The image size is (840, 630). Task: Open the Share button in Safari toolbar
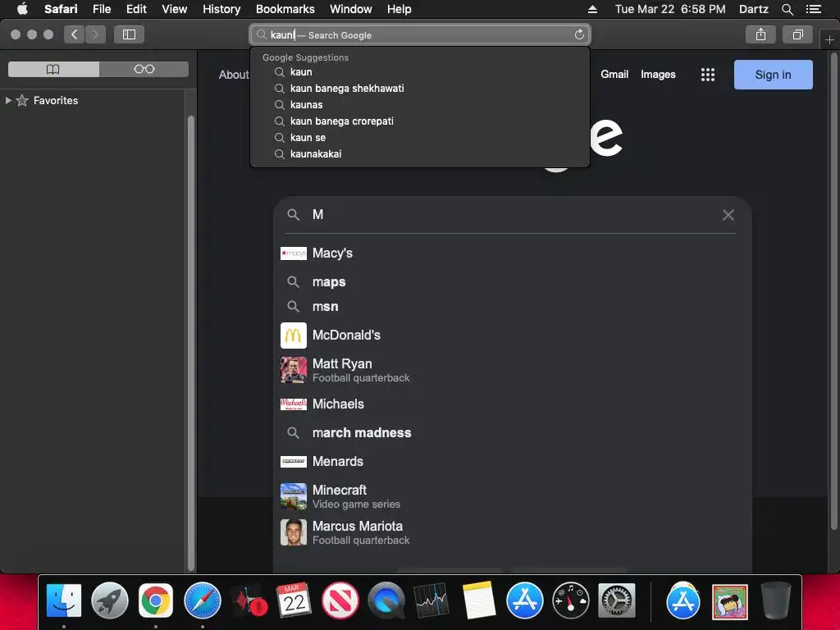[x=760, y=34]
